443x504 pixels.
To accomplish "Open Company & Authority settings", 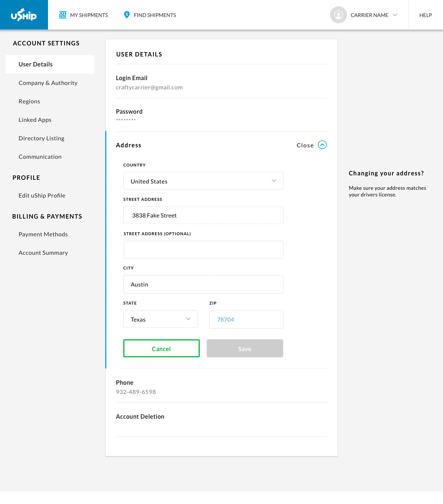I will click(48, 83).
